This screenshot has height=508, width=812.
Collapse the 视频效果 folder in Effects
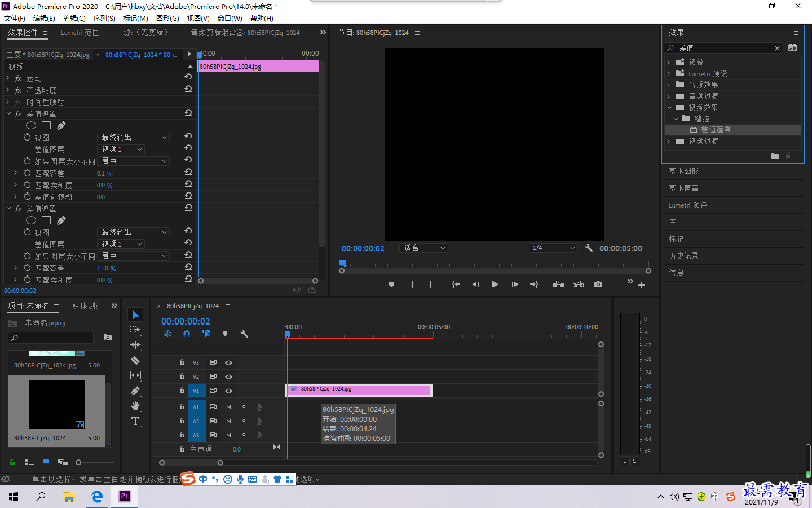click(x=669, y=107)
